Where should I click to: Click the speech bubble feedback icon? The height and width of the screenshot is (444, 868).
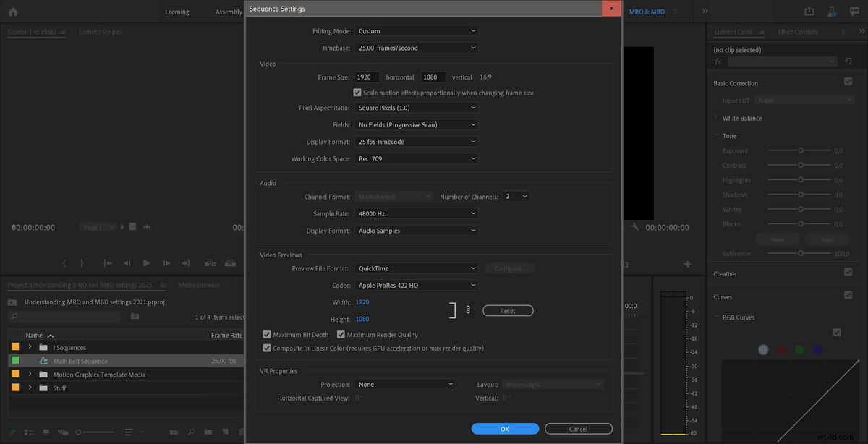tap(854, 11)
